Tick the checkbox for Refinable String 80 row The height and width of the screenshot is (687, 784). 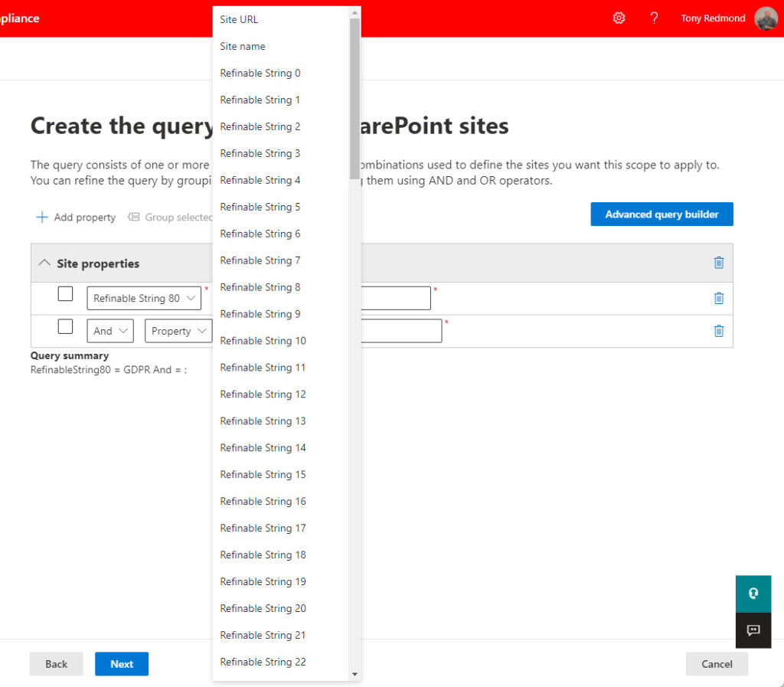pos(65,293)
